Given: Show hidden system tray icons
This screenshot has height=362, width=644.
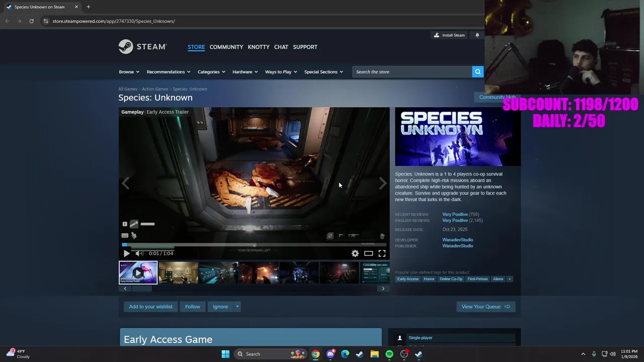Looking at the screenshot, I should pyautogui.click(x=583, y=354).
